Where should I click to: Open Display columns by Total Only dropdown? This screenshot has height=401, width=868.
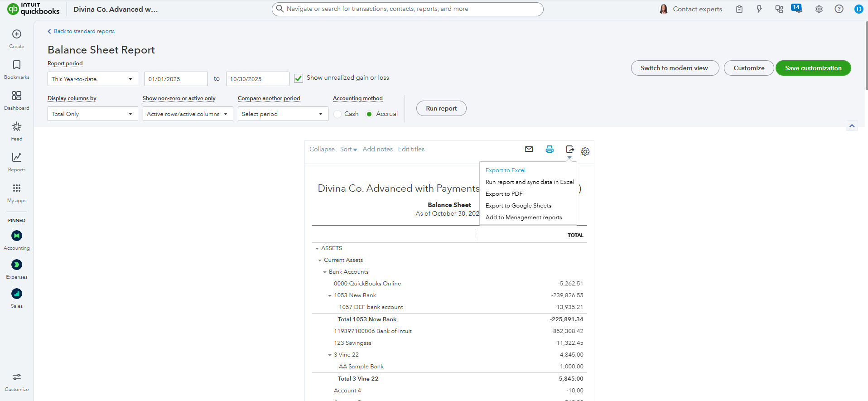pos(92,114)
